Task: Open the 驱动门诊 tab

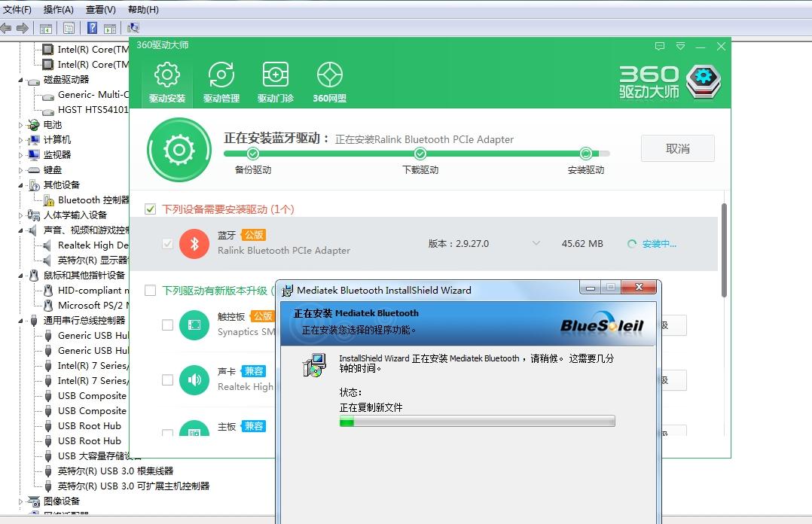Action: (x=276, y=82)
